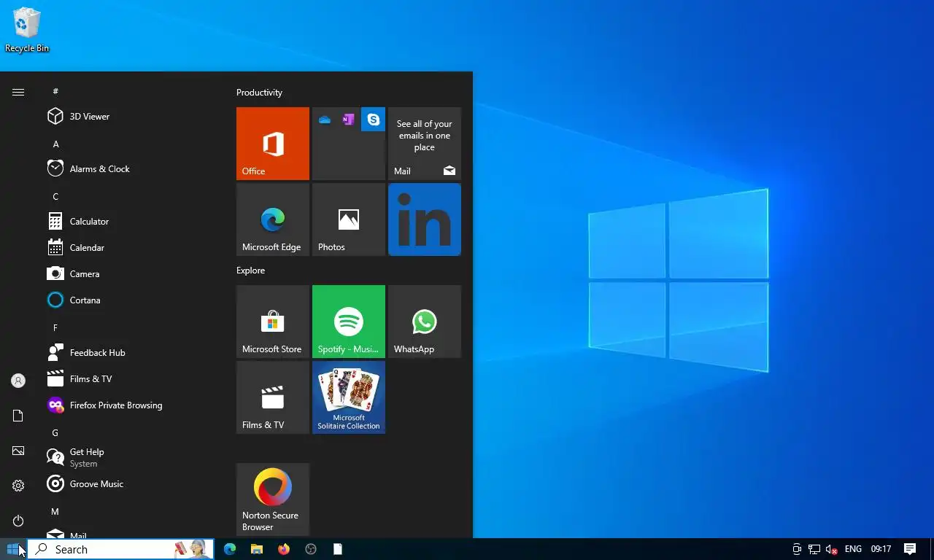Launch Spotify Music tile

[349, 322]
